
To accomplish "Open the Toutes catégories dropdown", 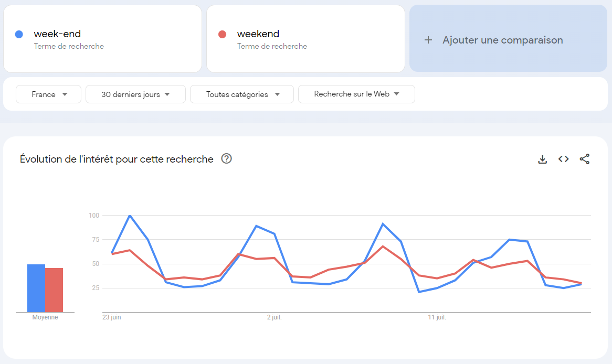I will [x=241, y=94].
